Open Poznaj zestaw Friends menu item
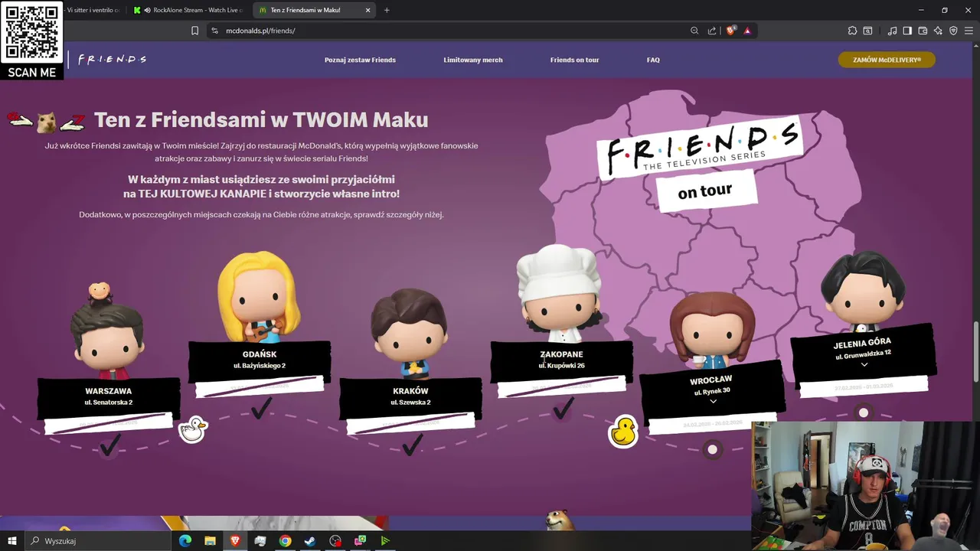The height and width of the screenshot is (551, 980). 360,60
